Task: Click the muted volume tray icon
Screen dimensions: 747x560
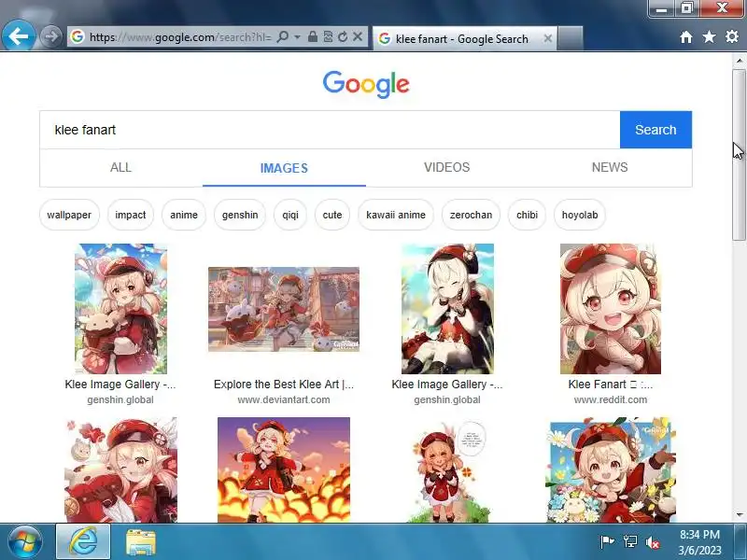Action: [x=653, y=542]
